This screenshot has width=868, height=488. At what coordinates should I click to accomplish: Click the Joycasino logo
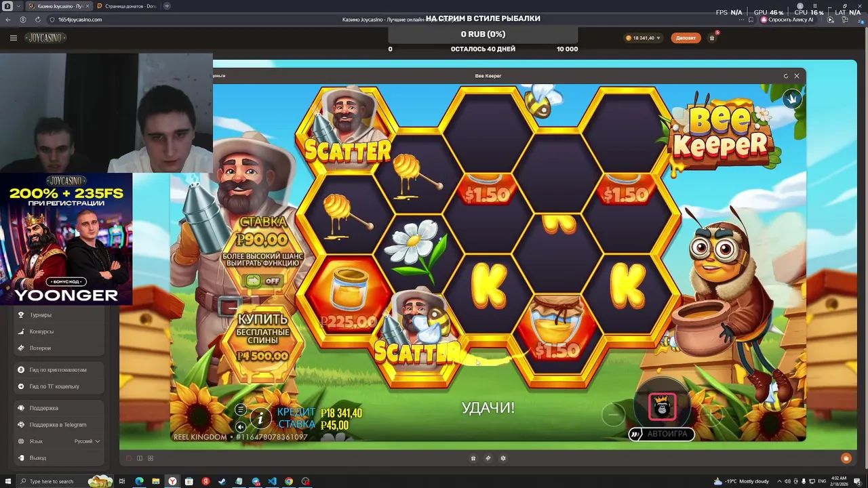[x=45, y=38]
